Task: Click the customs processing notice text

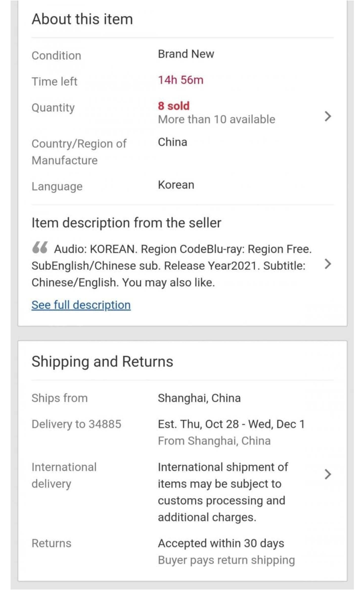Action: [222, 492]
